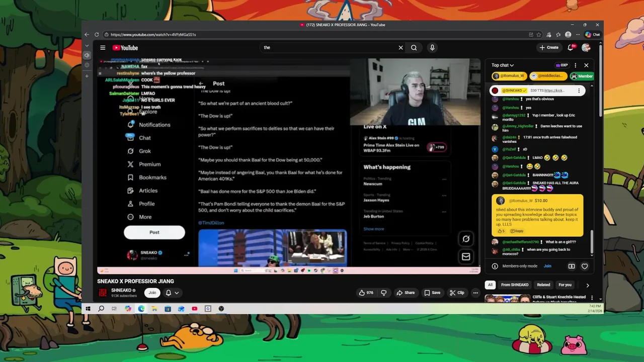Send a heart reaction in chat
This screenshot has width=644, height=362.
pyautogui.click(x=585, y=266)
